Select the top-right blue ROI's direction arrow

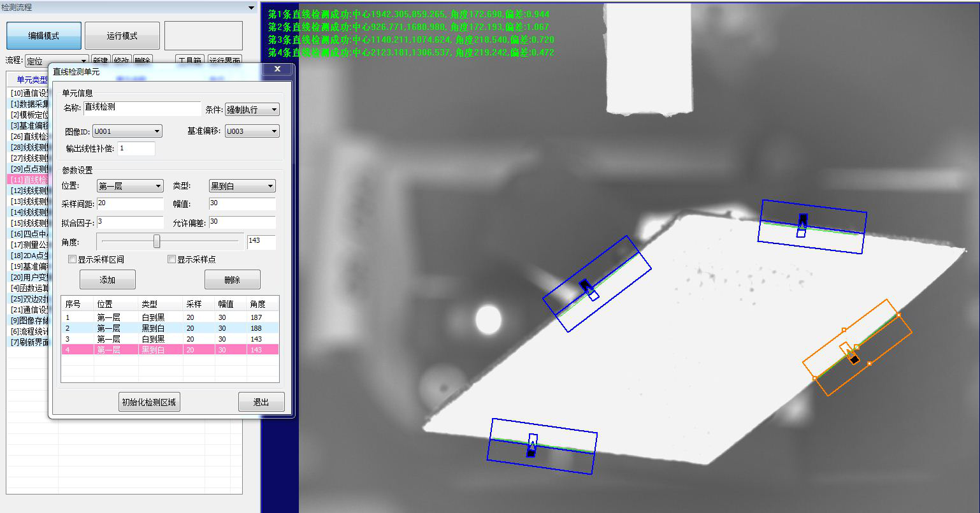[802, 226]
